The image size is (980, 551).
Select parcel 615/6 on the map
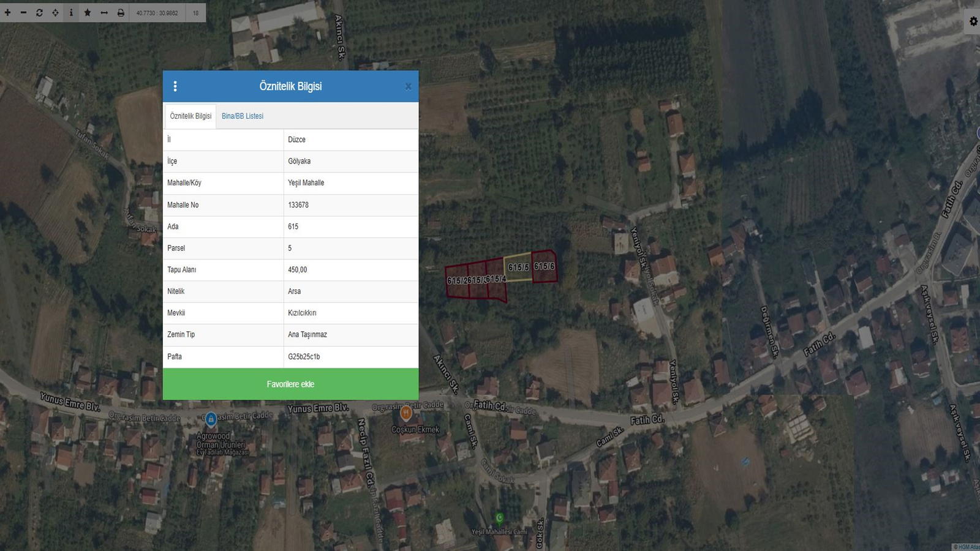(x=544, y=267)
